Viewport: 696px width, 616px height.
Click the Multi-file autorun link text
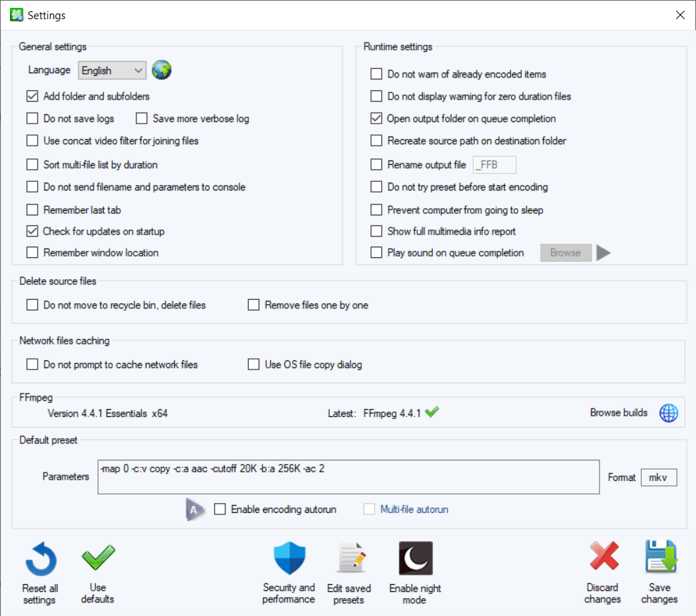tap(414, 509)
